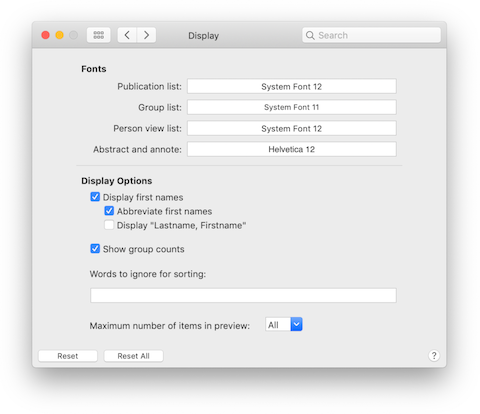The width and height of the screenshot is (480, 414).
Task: Disable Show group counts
Action: (x=95, y=249)
